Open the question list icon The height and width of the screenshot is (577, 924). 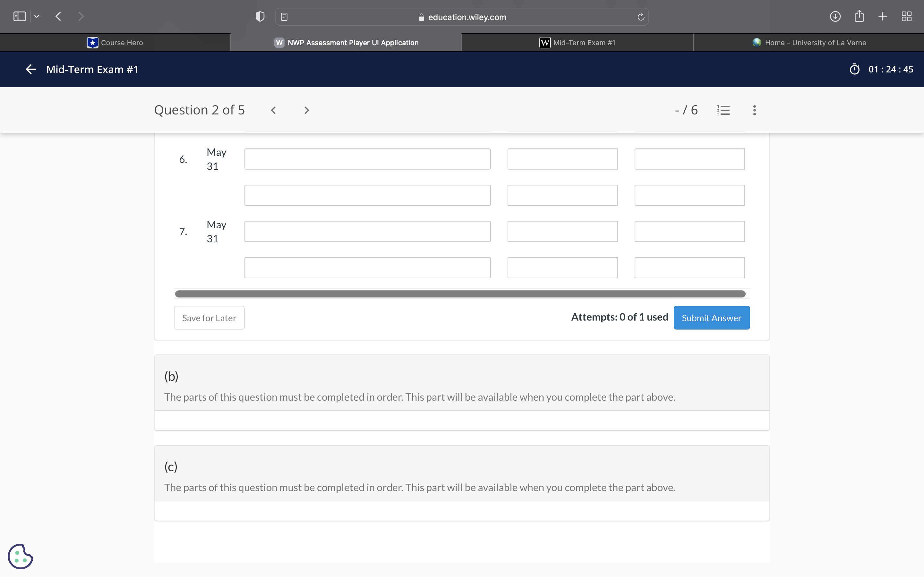point(723,110)
